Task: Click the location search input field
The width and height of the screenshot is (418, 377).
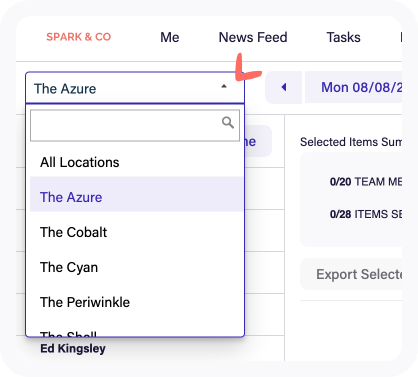Action: [x=135, y=126]
